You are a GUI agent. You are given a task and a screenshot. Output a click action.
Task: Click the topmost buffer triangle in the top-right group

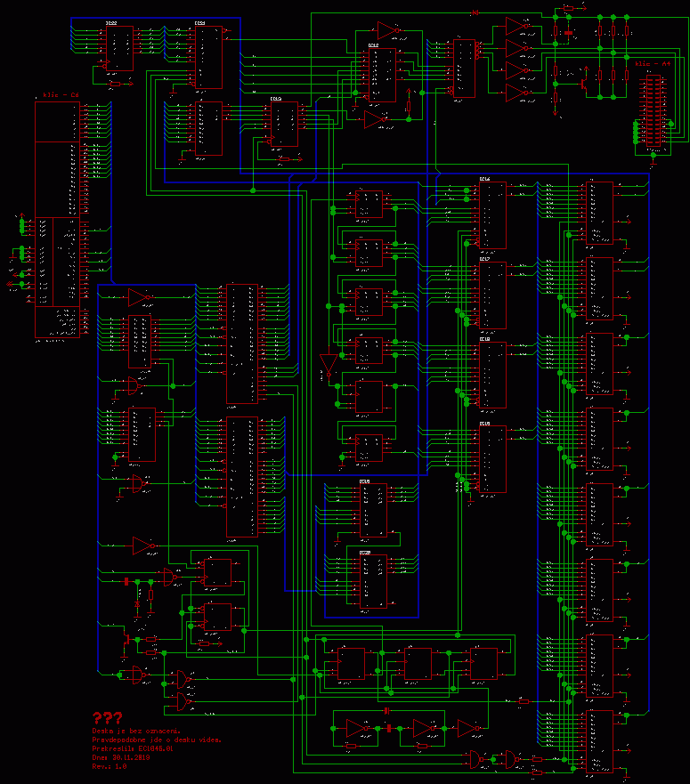pyautogui.click(x=517, y=27)
